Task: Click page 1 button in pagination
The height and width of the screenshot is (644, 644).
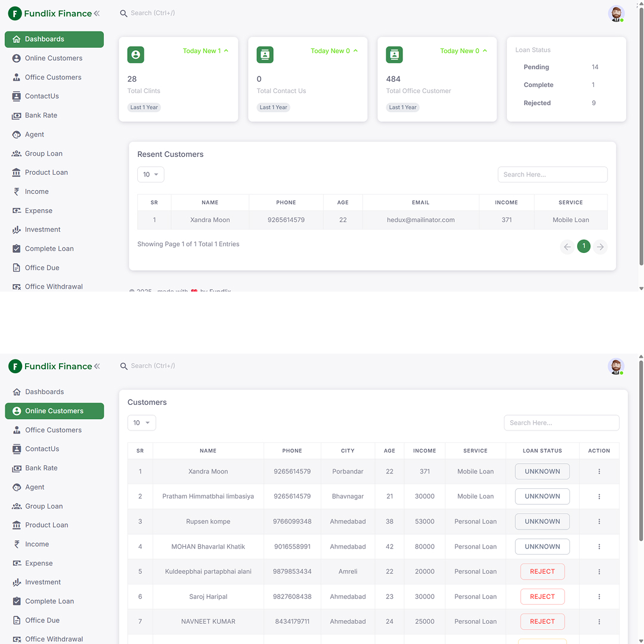Action: (x=583, y=247)
